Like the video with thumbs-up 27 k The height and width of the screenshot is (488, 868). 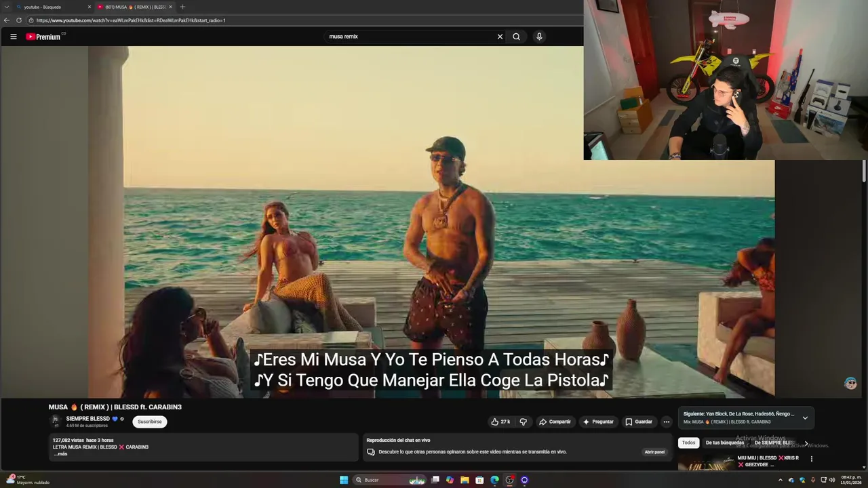(x=500, y=422)
